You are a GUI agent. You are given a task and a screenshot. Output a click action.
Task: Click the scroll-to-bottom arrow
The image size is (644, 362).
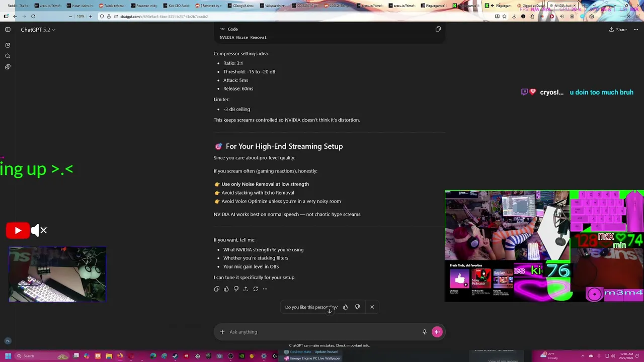[330, 311]
